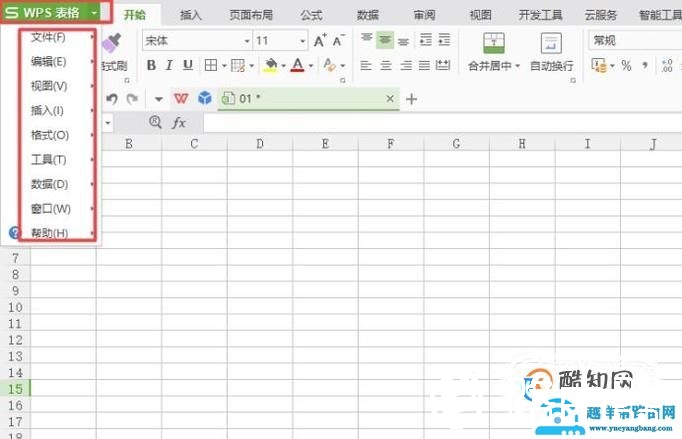This screenshot has height=439, width=682.
Task: Click the increase indent icon
Action: 444,40
